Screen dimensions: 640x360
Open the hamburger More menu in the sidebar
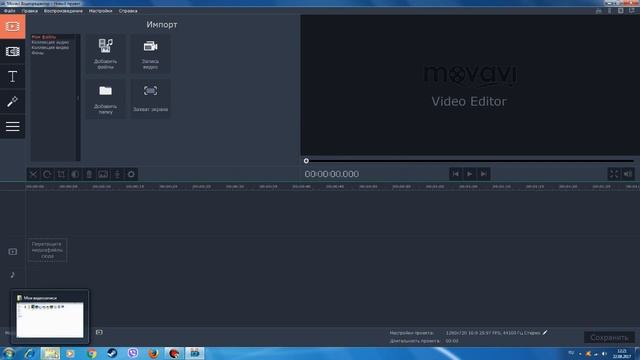13,127
